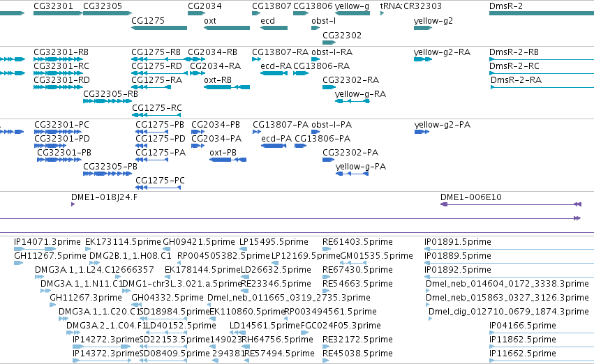
Task: Click the CG1275-RC transcript label
Action: coord(156,108)
